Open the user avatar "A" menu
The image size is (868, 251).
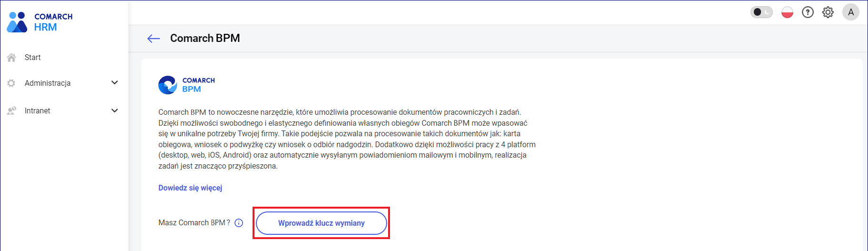coord(850,12)
